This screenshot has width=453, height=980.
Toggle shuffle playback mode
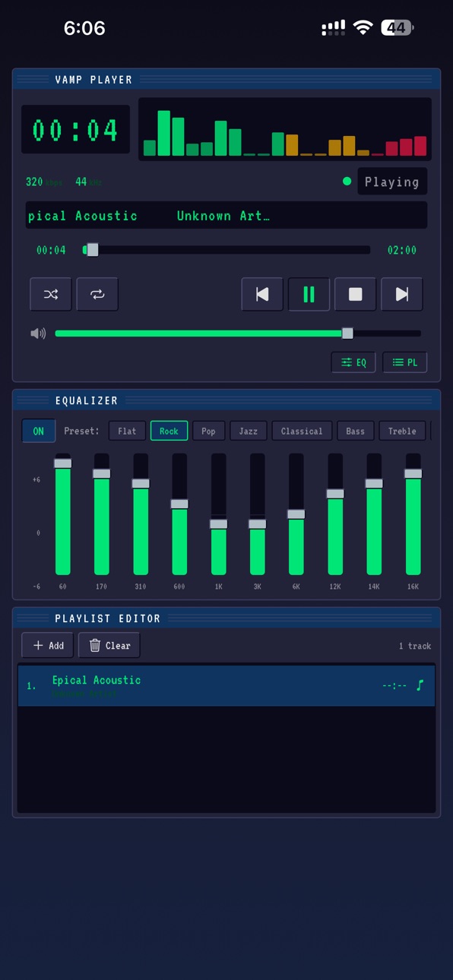[51, 295]
